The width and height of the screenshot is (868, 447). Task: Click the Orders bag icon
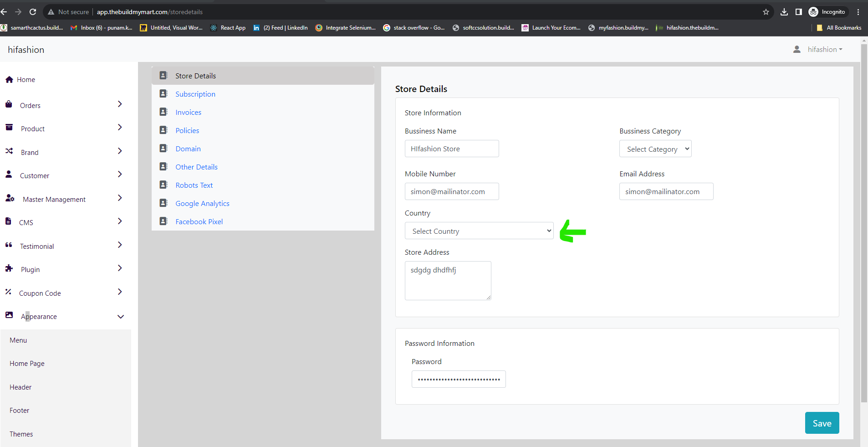[9, 104]
